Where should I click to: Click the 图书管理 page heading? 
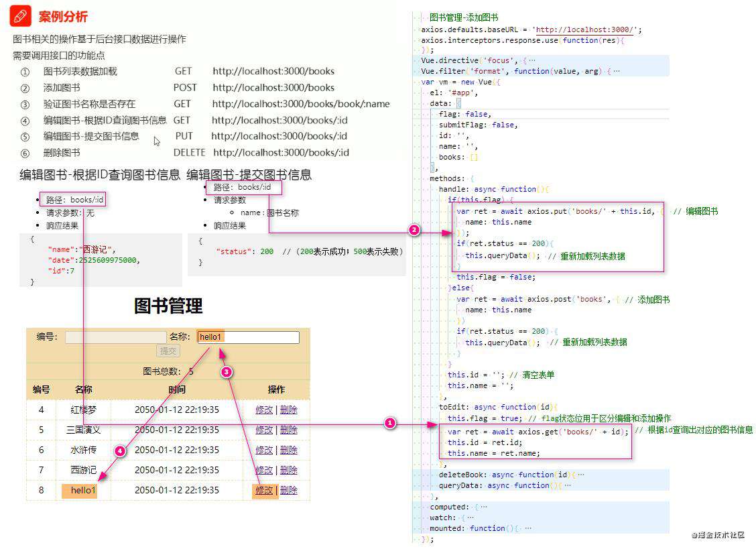[x=168, y=306]
